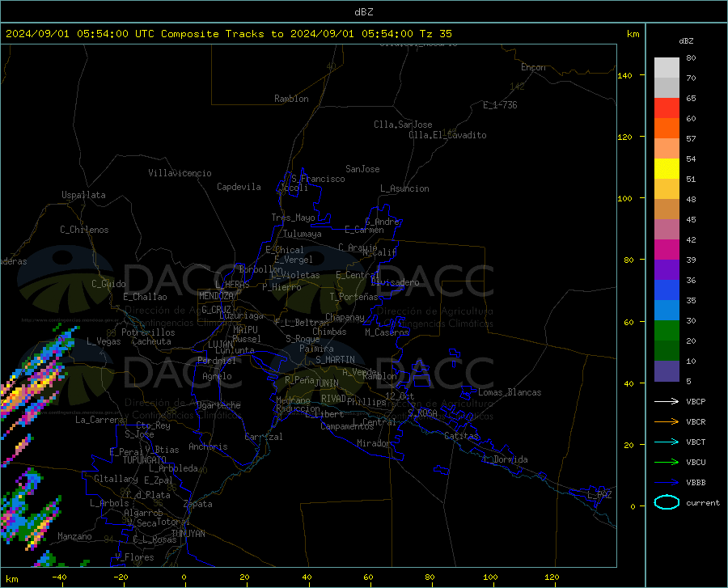728x588 pixels.
Task: Click the JUNIN map label
Action: click(x=327, y=383)
